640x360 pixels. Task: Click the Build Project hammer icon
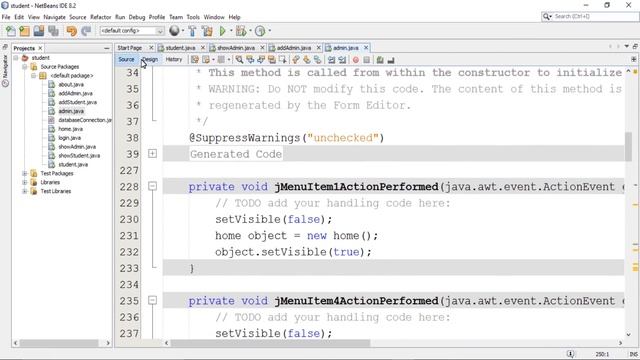pyautogui.click(x=192, y=31)
